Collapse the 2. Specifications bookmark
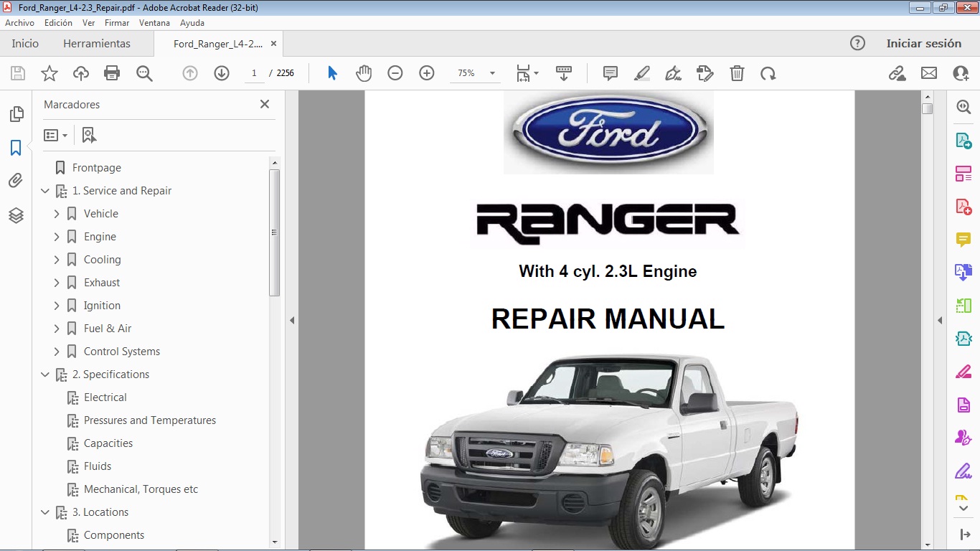980x551 pixels. coord(45,374)
